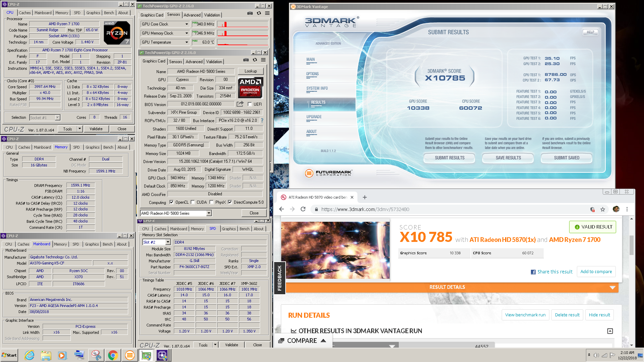Open Windows Explorer folder from taskbar
The height and width of the screenshot is (362, 644).
click(x=46, y=355)
